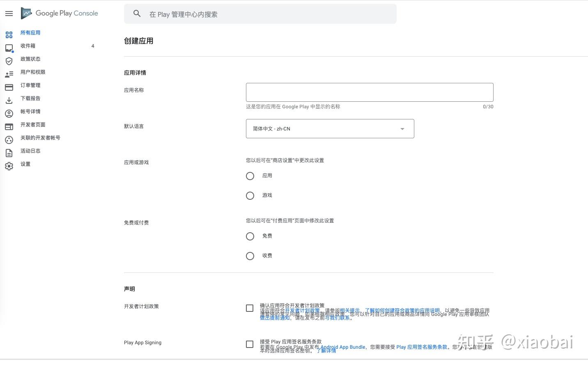Image resolution: width=588 pixels, height=366 pixels.
Task: Select the 应用 radio button
Action: [x=250, y=176]
